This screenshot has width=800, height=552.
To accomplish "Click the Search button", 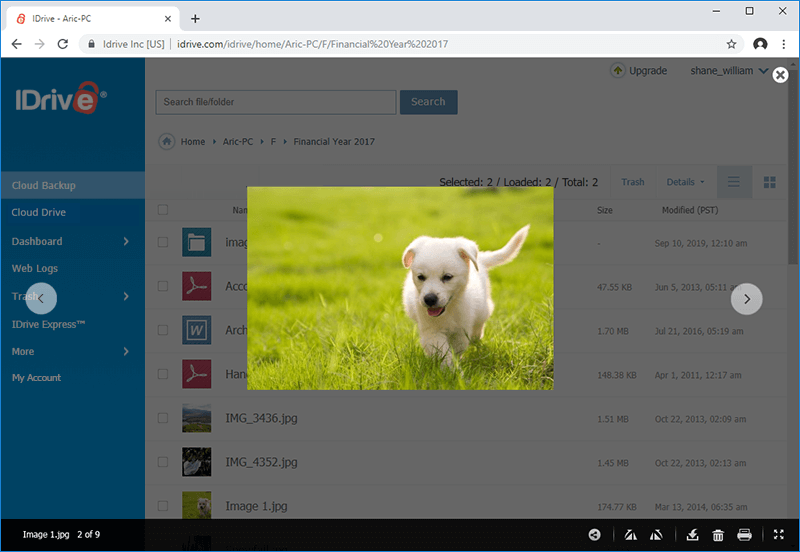I will (428, 102).
